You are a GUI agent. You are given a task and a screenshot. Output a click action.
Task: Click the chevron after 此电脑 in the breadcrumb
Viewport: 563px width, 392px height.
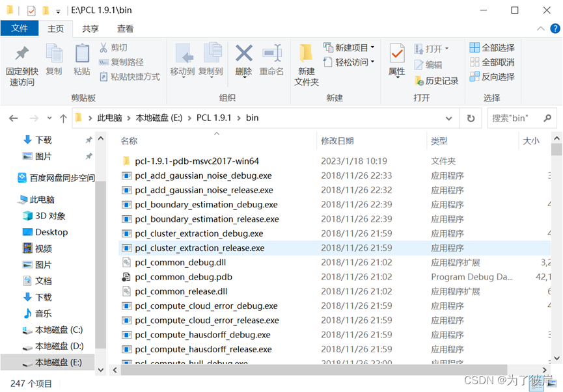tap(129, 118)
